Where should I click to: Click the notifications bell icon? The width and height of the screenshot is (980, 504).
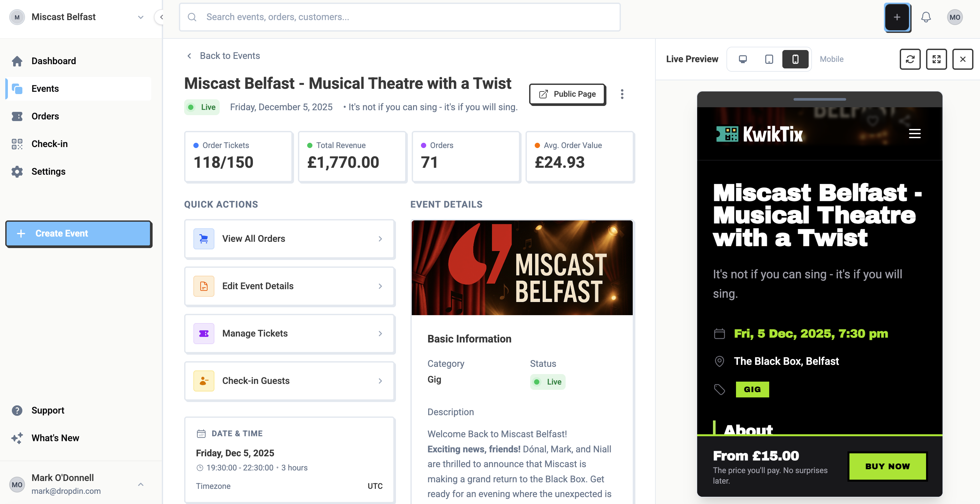tap(926, 17)
